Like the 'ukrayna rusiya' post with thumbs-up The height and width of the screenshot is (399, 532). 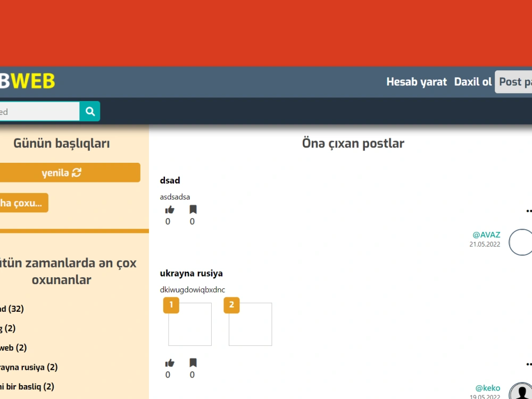click(170, 363)
